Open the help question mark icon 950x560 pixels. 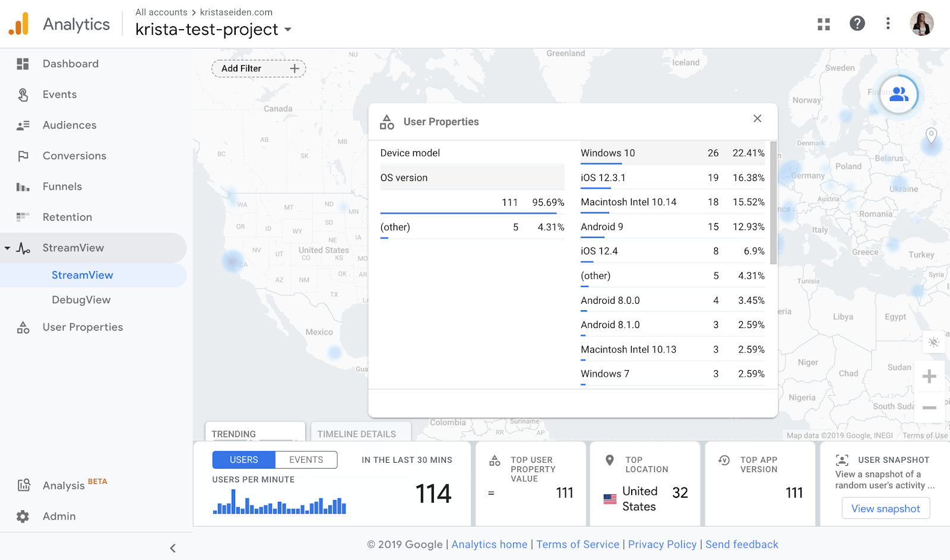coord(857,23)
